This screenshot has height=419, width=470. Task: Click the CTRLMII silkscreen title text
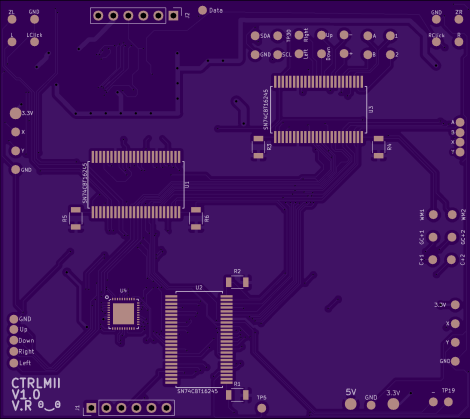(36, 383)
